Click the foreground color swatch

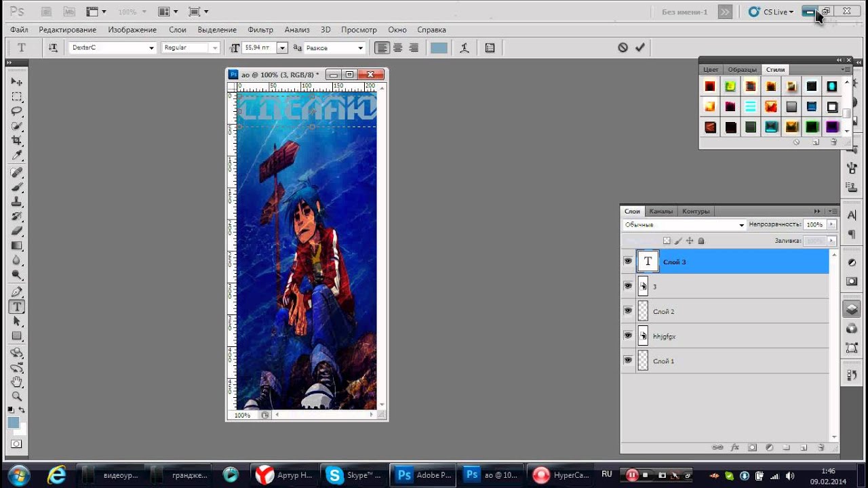tap(14, 423)
